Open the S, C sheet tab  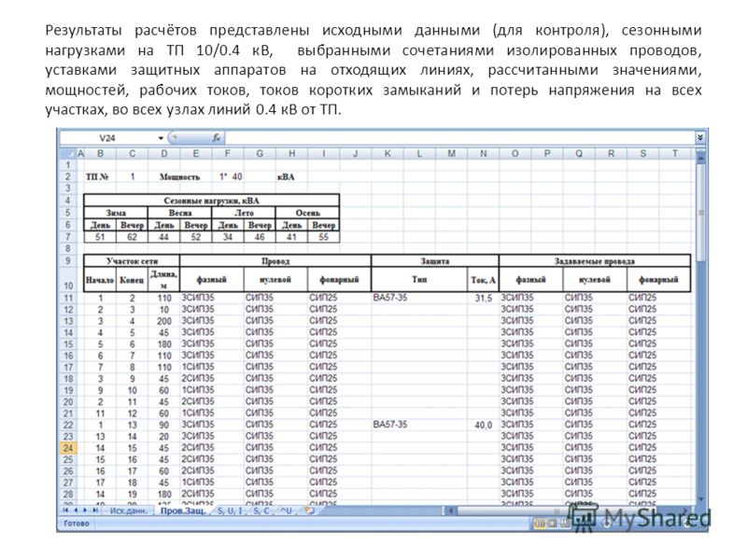pos(261,511)
